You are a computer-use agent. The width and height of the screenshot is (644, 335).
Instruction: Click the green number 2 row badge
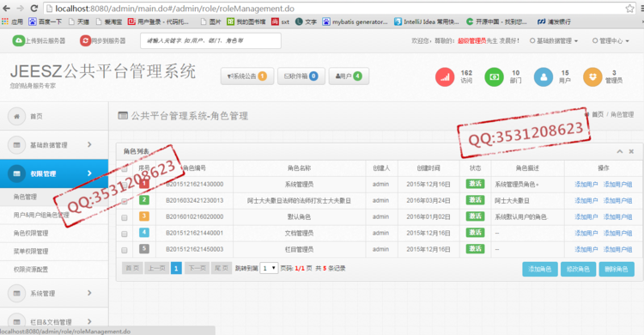coord(144,200)
